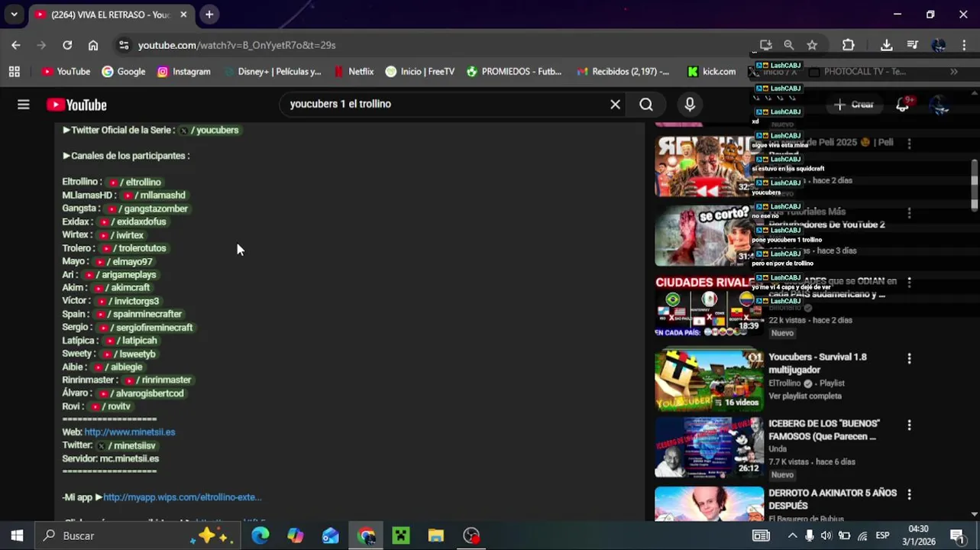Open the browser extensions puzzle icon
This screenshot has height=550, width=980.
pos(848,45)
